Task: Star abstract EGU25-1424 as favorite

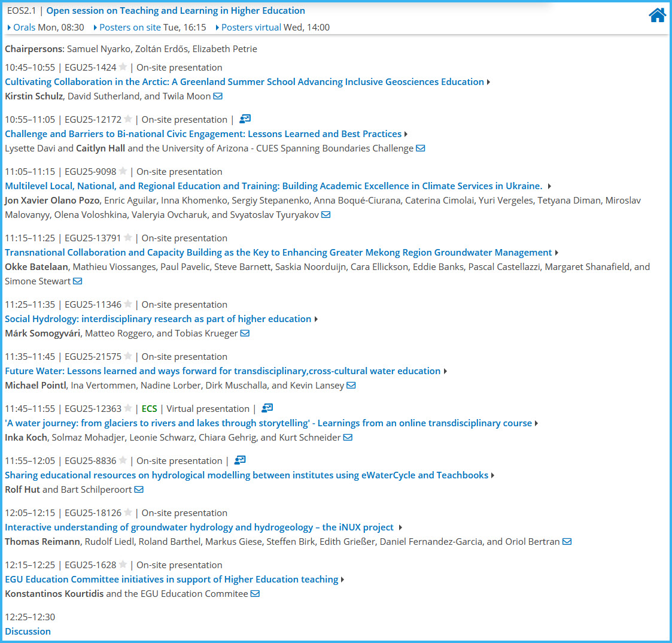Action: 123,67
